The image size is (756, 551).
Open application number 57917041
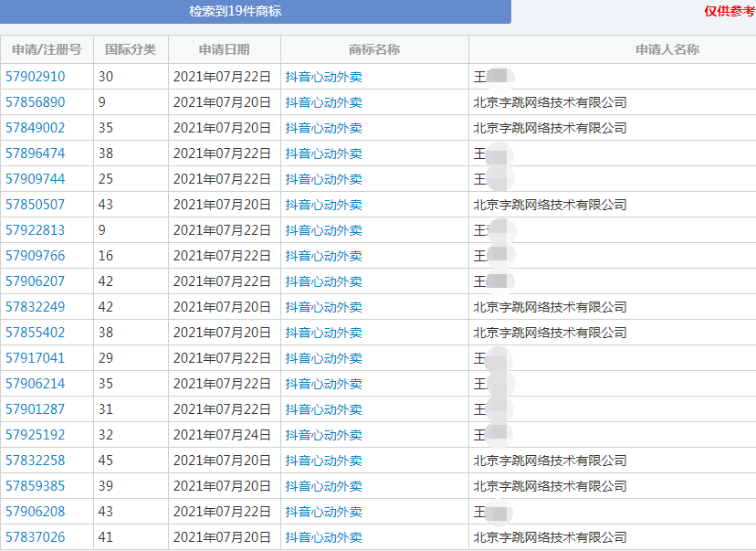(36, 358)
